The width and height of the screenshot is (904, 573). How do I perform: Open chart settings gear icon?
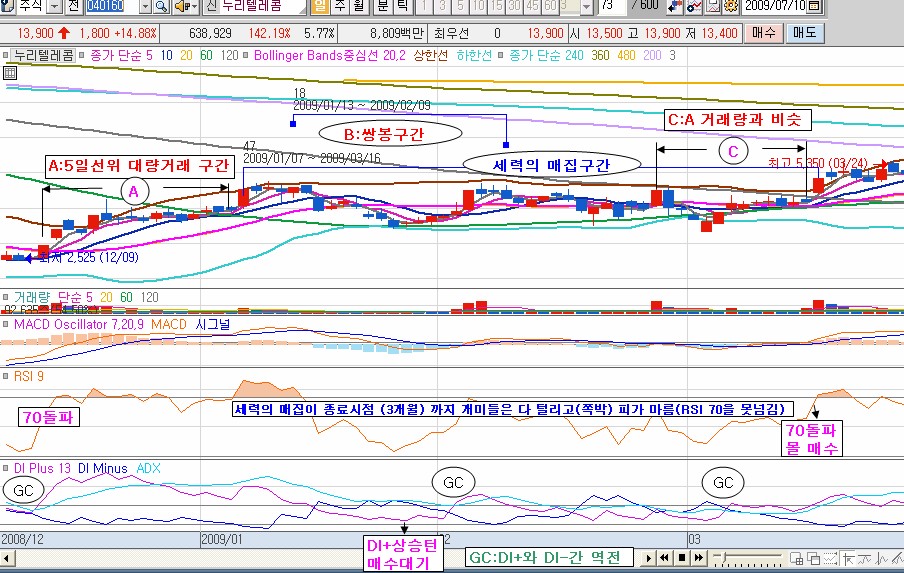(x=731, y=7)
